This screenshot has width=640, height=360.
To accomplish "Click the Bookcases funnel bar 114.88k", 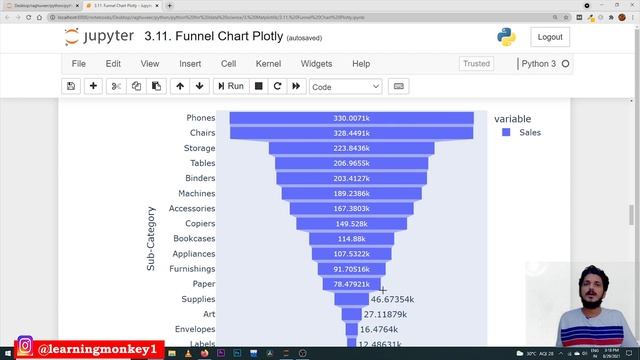I will tap(351, 239).
